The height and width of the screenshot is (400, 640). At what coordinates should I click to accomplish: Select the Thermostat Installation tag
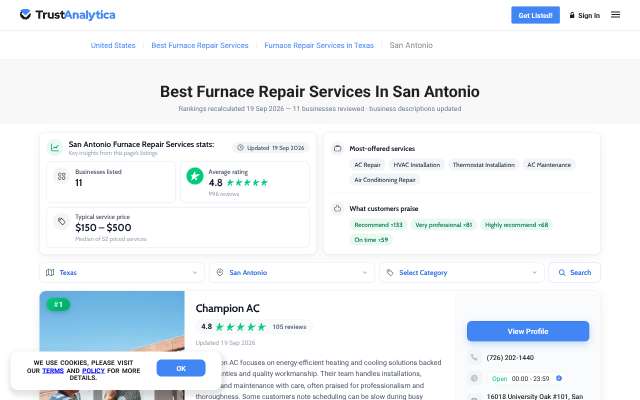484,165
